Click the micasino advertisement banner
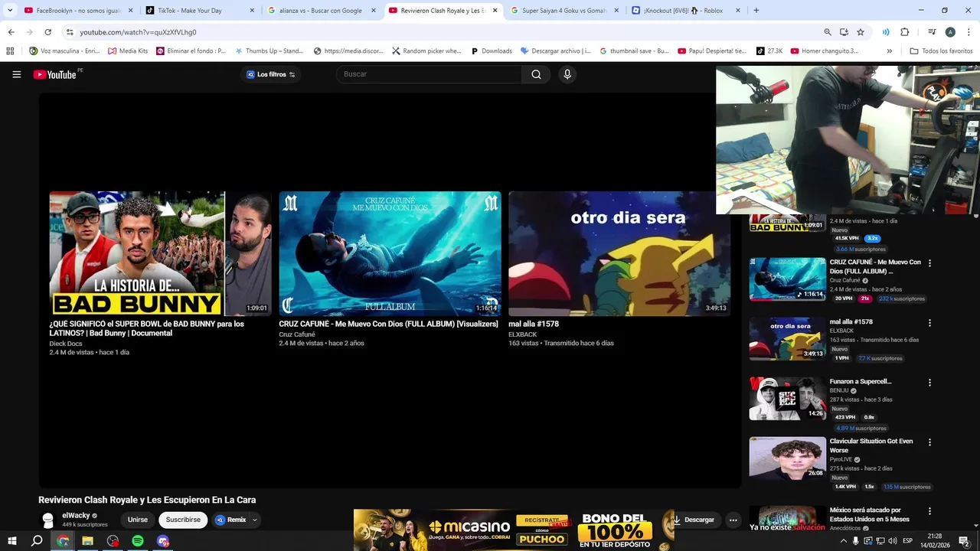 pos(514,530)
